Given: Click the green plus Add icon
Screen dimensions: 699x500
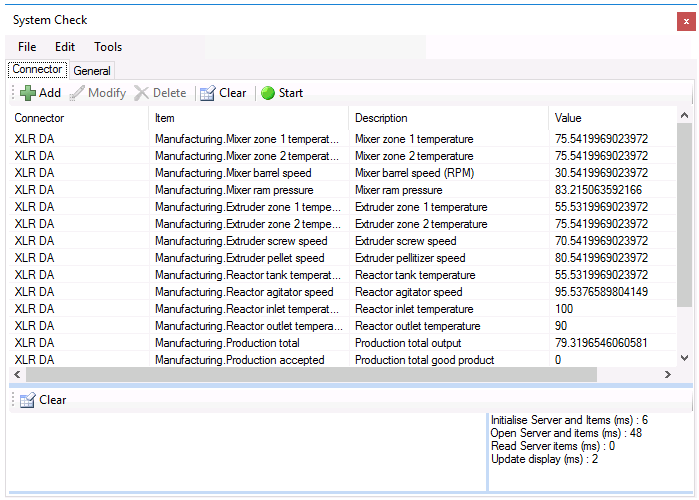Looking at the screenshot, I should (28, 93).
